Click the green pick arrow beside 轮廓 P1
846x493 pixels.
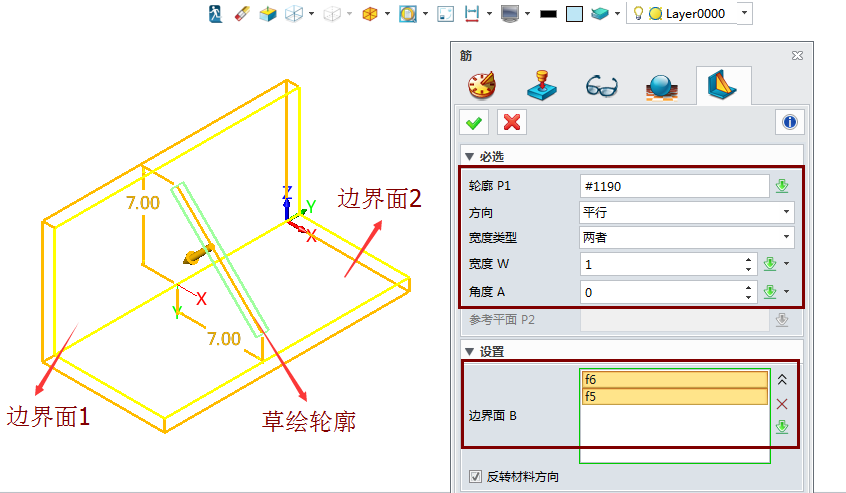pyautogui.click(x=782, y=186)
